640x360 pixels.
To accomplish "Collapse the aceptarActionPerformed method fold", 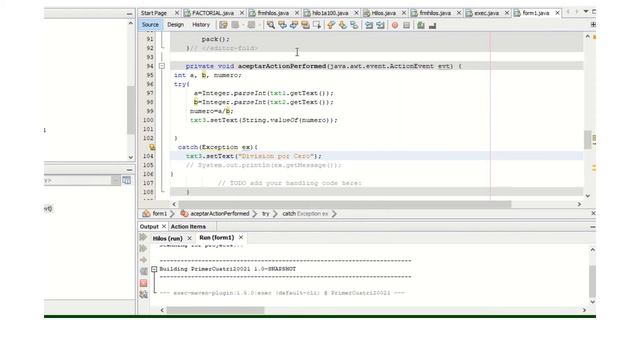I will 162,66.
